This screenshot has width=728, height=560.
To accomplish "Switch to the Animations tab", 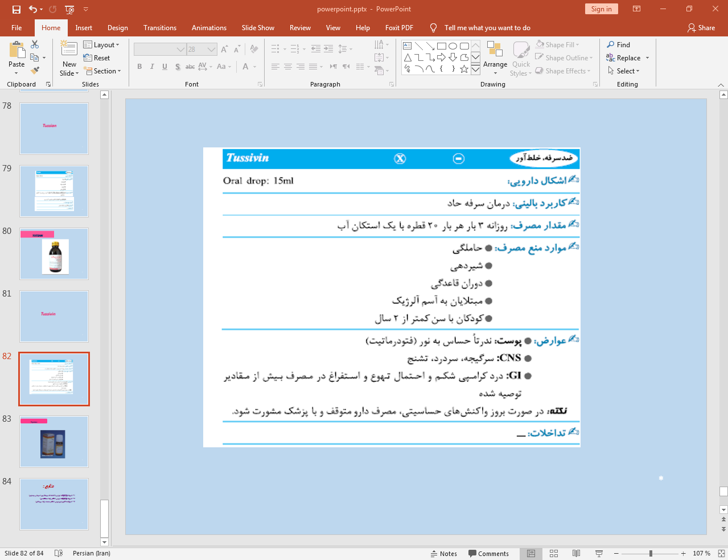I will click(x=209, y=28).
